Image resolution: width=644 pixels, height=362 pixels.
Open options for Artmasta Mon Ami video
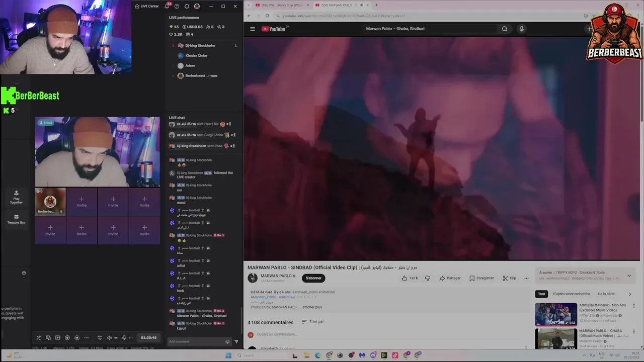point(634,306)
